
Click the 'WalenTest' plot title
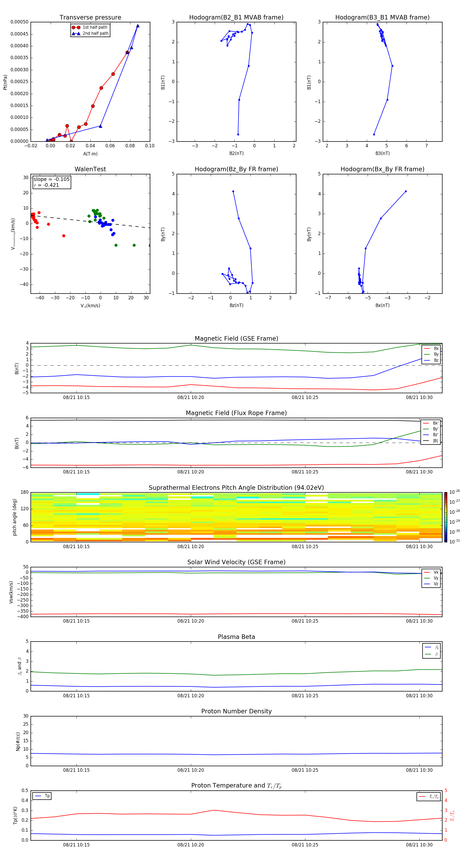(90, 169)
